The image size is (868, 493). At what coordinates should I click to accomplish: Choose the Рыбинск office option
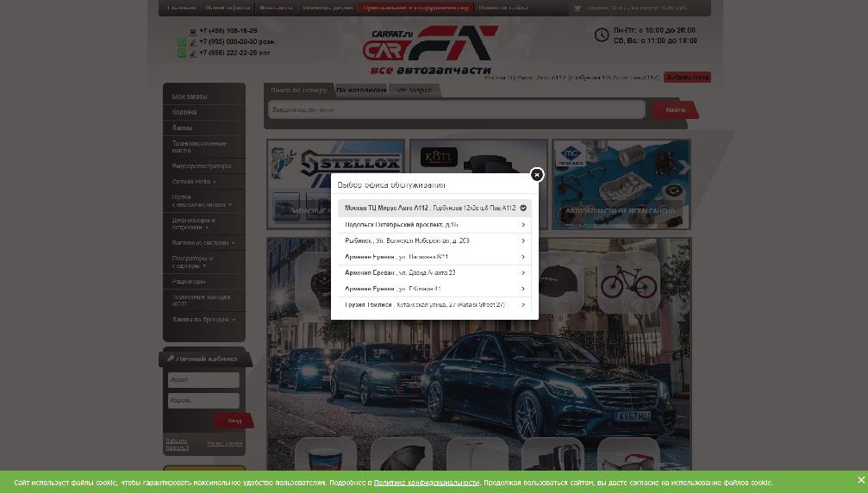click(407, 240)
